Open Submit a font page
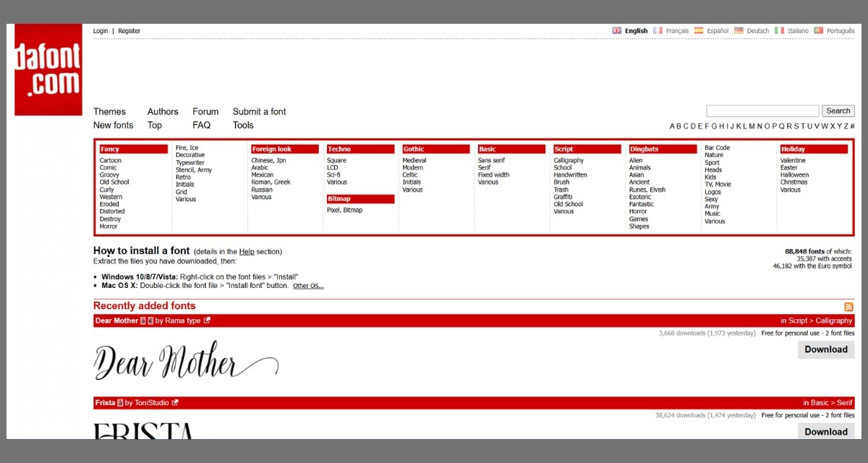868x463 pixels. (259, 111)
